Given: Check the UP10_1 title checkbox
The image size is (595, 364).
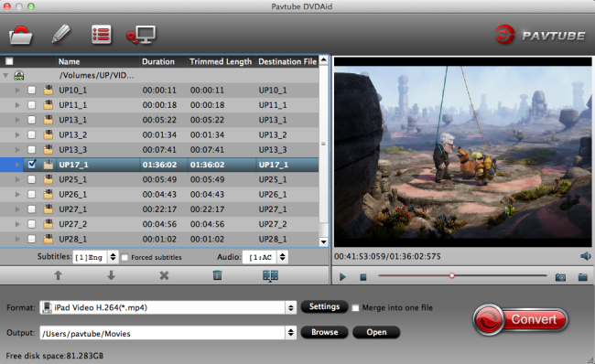Looking at the screenshot, I should (31, 91).
